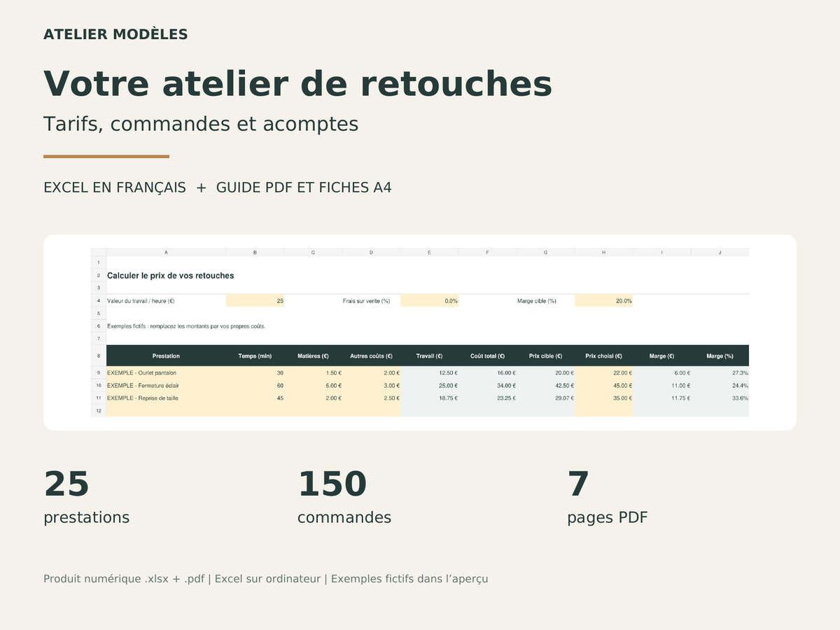The image size is (840, 630).
Task: Select the 1.50 € Matières cell
Action: click(x=313, y=373)
